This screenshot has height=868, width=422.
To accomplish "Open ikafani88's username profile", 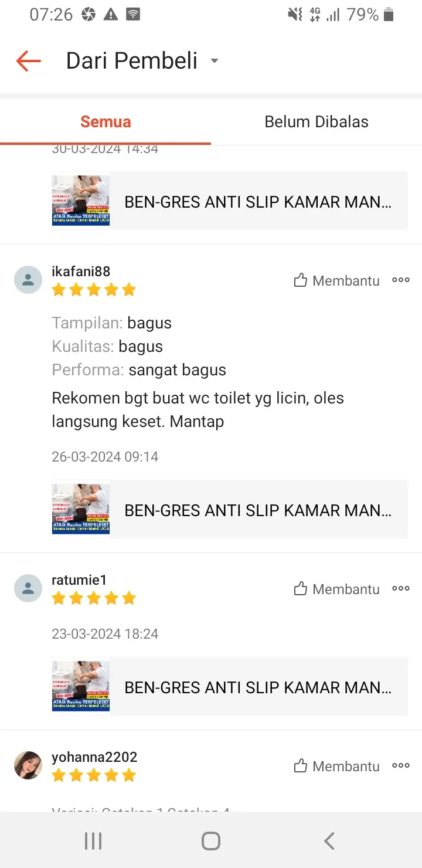I will click(x=81, y=272).
